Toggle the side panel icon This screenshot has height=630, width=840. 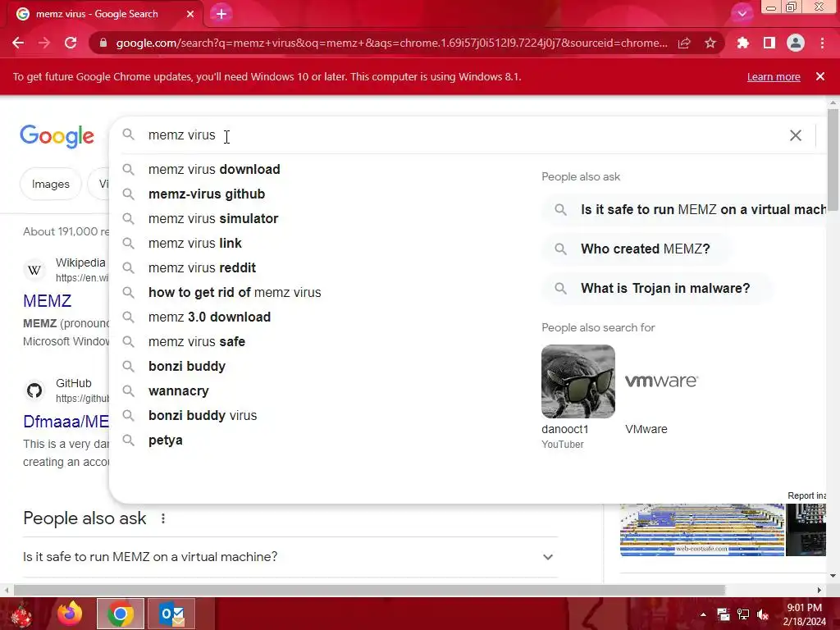pyautogui.click(x=769, y=43)
